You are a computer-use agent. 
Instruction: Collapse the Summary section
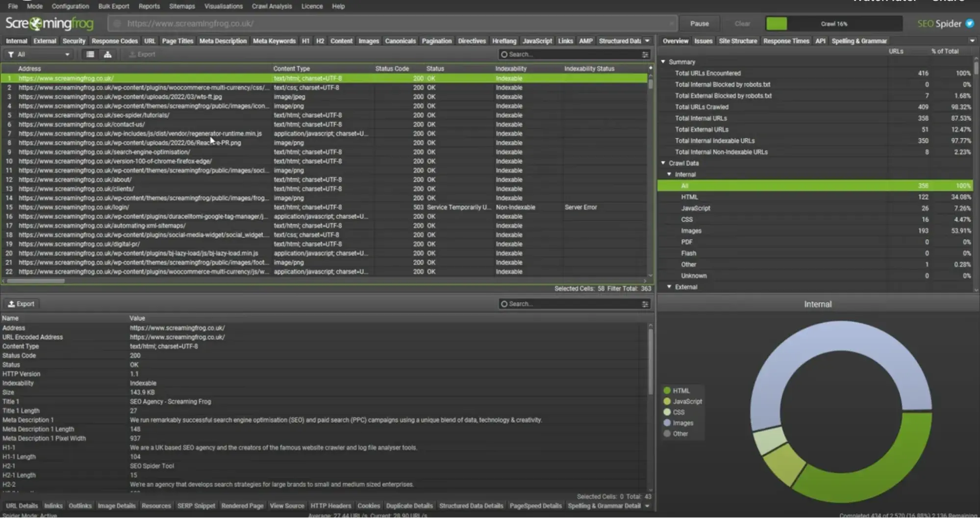[663, 62]
